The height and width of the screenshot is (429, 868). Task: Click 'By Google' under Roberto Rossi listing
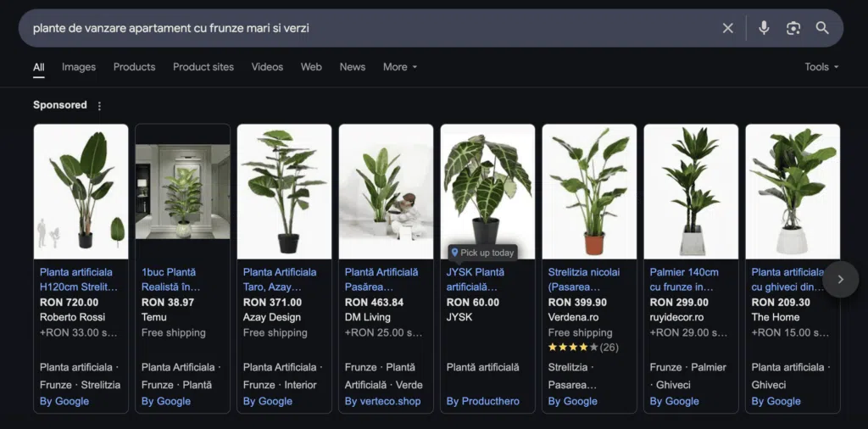tap(64, 401)
